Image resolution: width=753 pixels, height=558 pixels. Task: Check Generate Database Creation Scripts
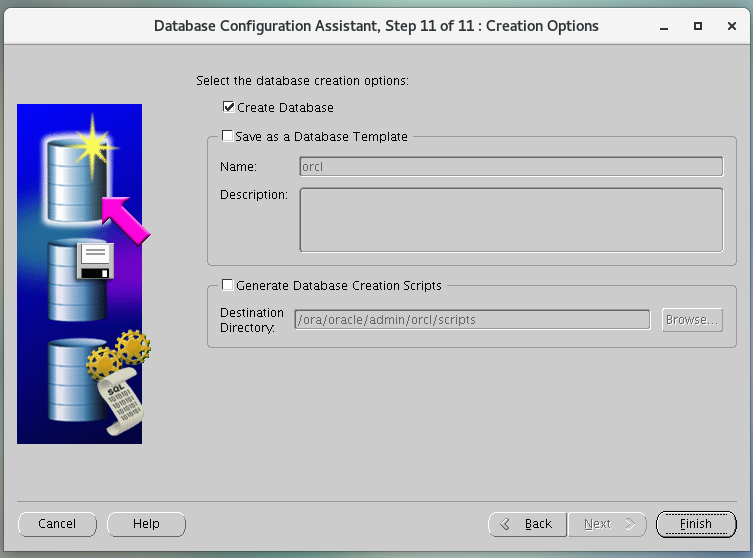(x=227, y=285)
